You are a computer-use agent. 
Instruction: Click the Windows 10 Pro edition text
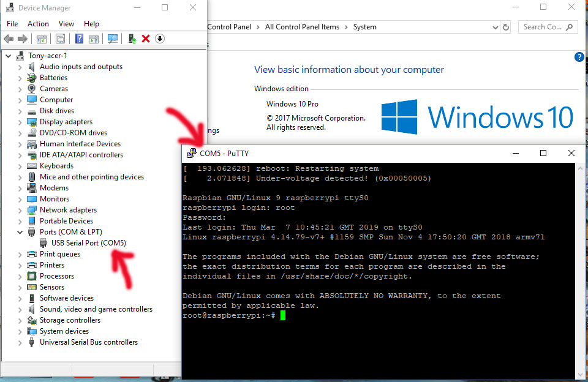point(292,104)
